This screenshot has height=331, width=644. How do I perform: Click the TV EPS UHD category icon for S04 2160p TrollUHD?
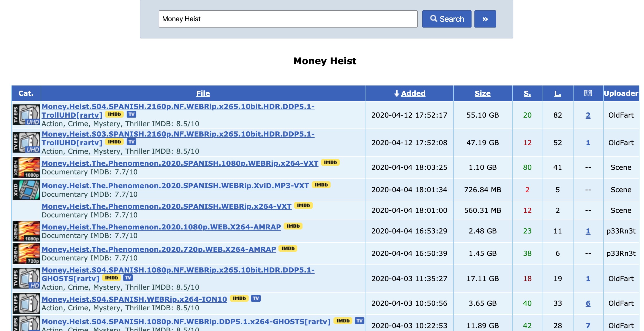click(26, 115)
